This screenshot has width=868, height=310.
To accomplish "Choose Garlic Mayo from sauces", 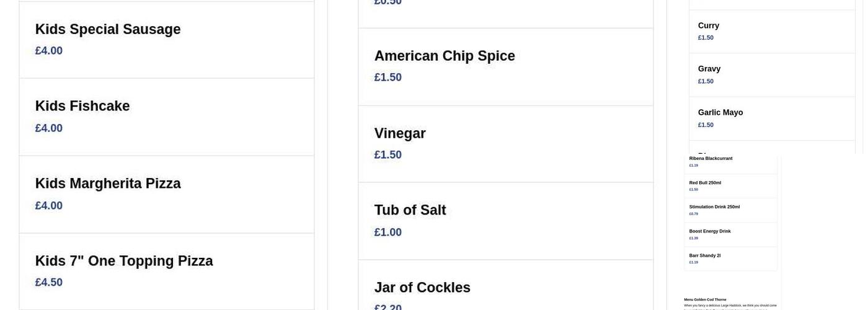I will (x=720, y=113).
